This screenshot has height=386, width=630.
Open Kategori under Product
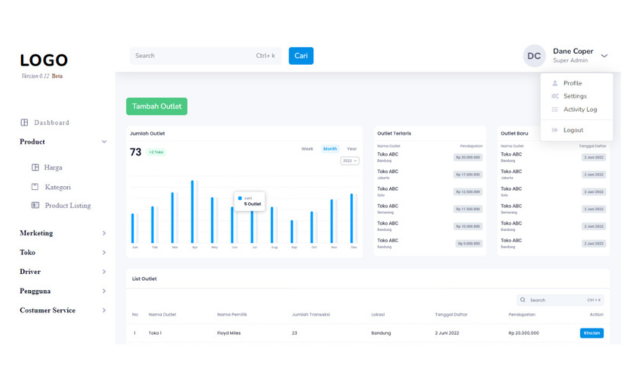pyautogui.click(x=58, y=187)
